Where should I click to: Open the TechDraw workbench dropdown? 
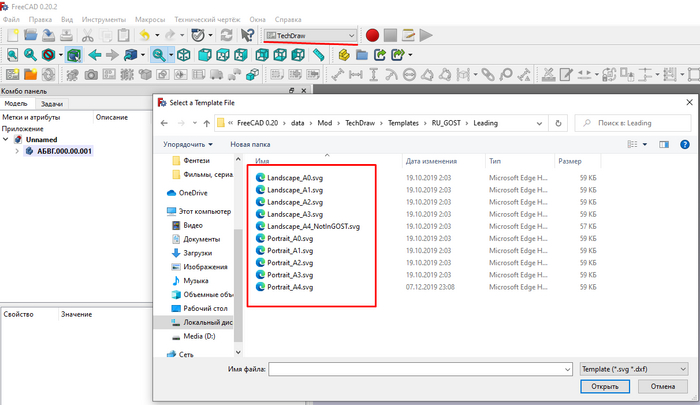310,35
